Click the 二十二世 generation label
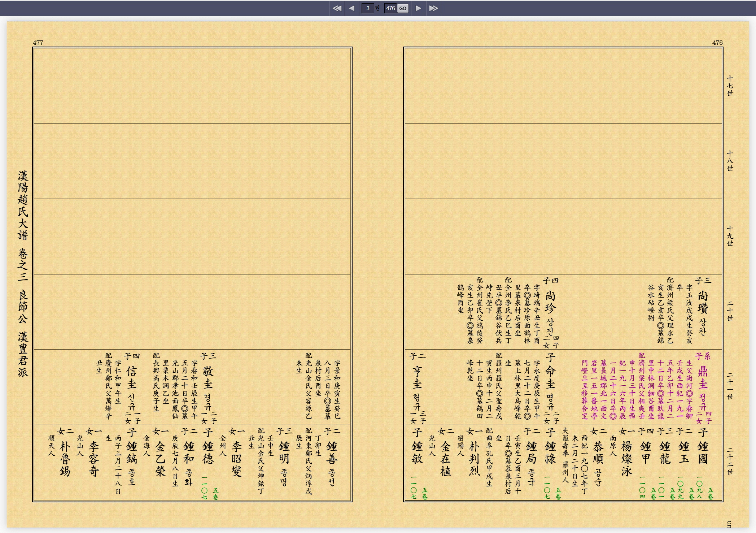The width and height of the screenshot is (756, 533). tap(730, 461)
